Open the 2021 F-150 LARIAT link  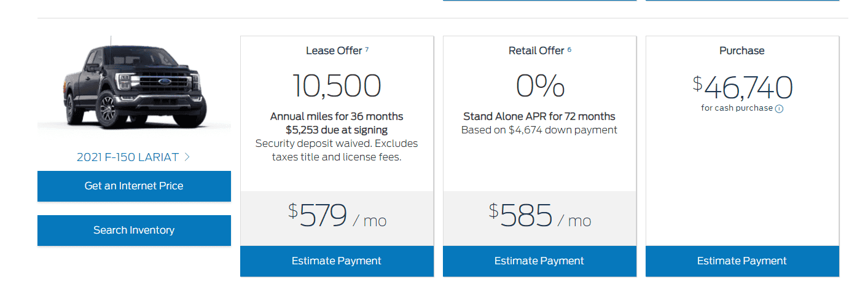128,157
